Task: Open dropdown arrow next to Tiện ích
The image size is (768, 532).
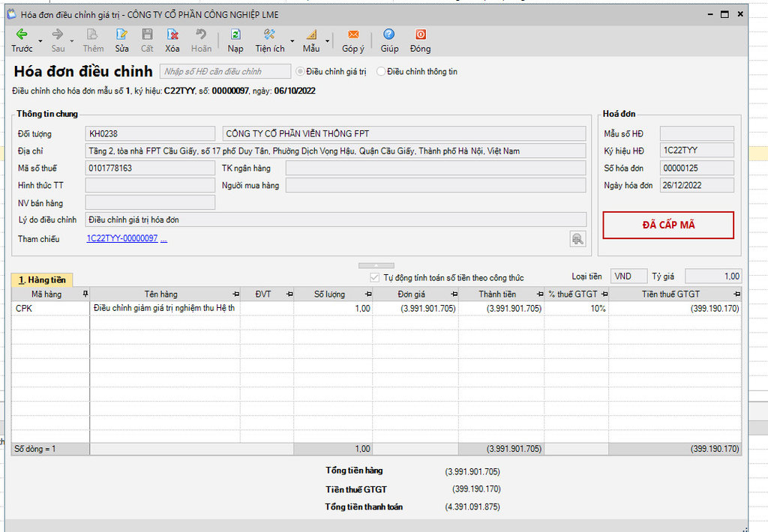Action: 292,40
